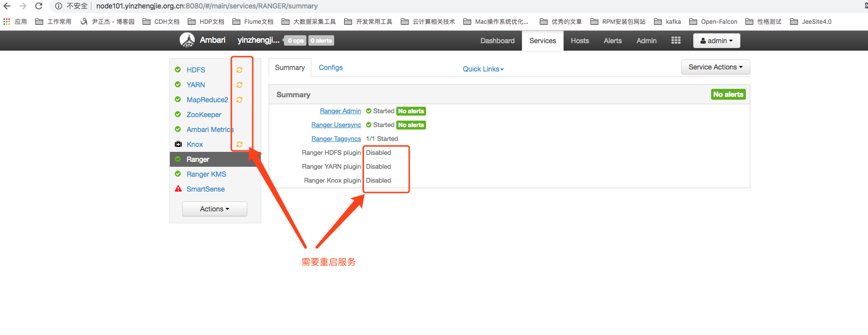
Task: Select HDFS service in sidebar
Action: (196, 70)
